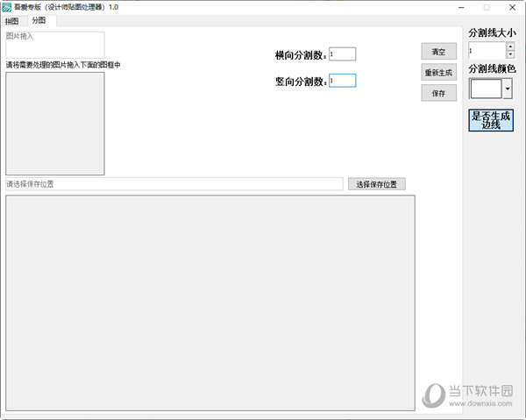Click the app icon in title bar
This screenshot has width=526, height=420.
point(7,7)
